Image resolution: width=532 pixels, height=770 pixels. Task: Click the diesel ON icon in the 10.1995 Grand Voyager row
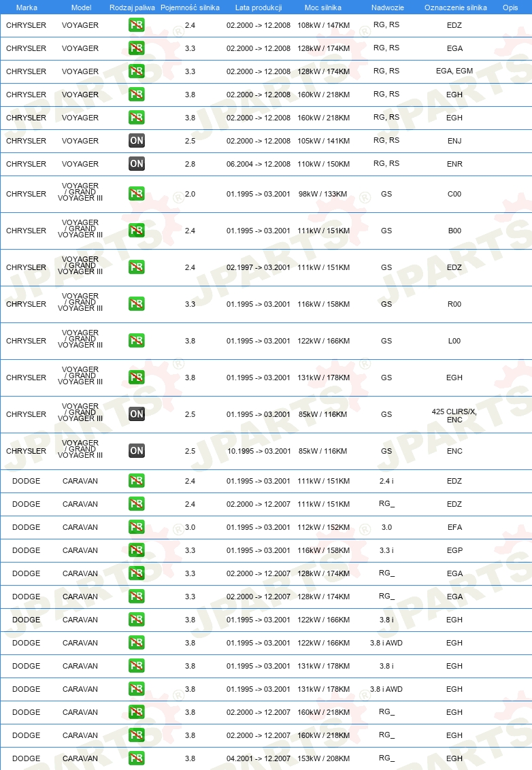coord(137,451)
